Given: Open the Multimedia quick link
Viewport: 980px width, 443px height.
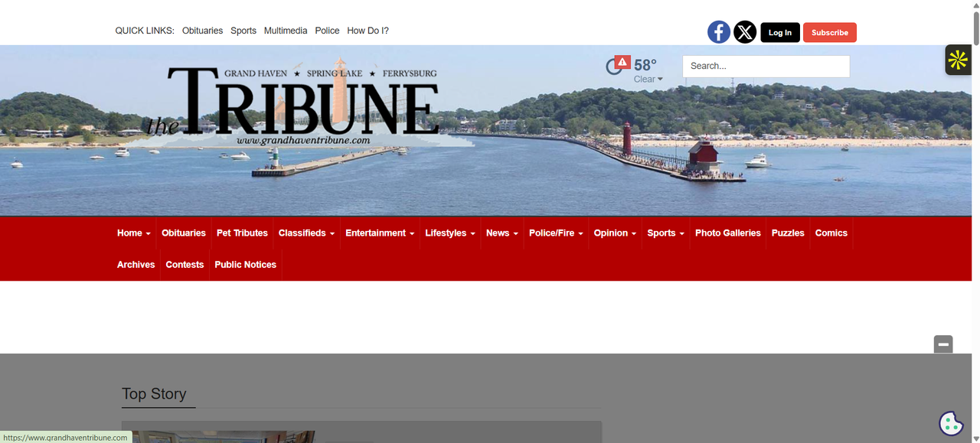Looking at the screenshot, I should [286, 31].
